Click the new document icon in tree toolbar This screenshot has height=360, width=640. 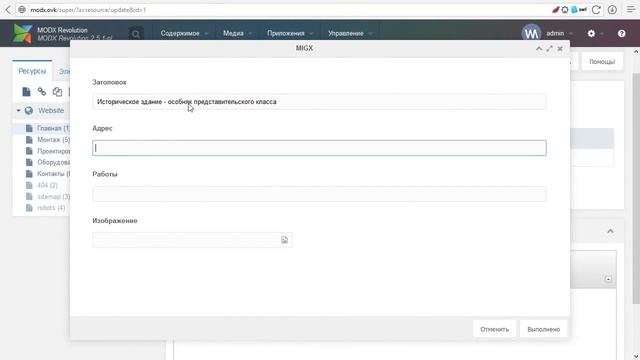27,92
